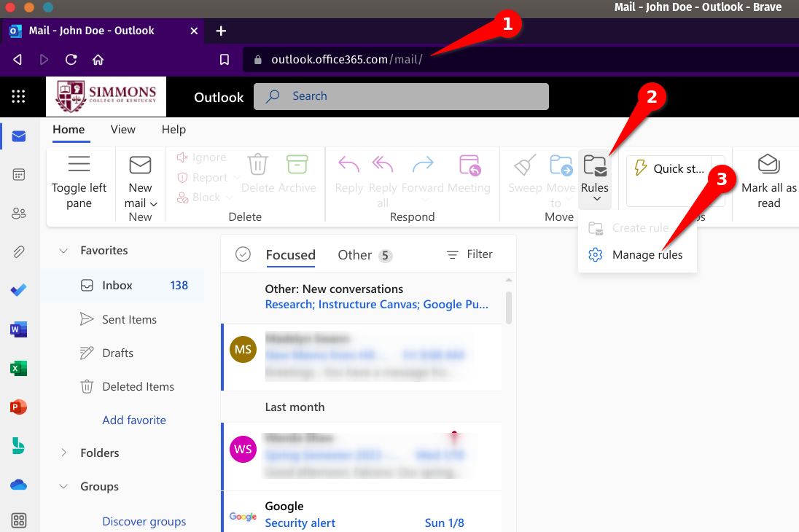Screen dimensions: 799x532
Task: Launch Word from the left rail
Action: coord(19,329)
